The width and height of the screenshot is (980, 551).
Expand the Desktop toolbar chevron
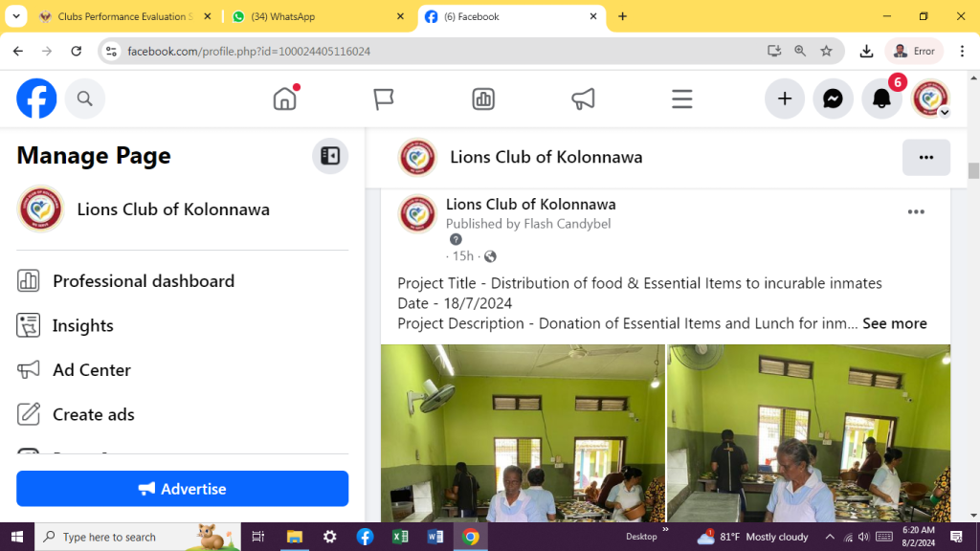(666, 530)
